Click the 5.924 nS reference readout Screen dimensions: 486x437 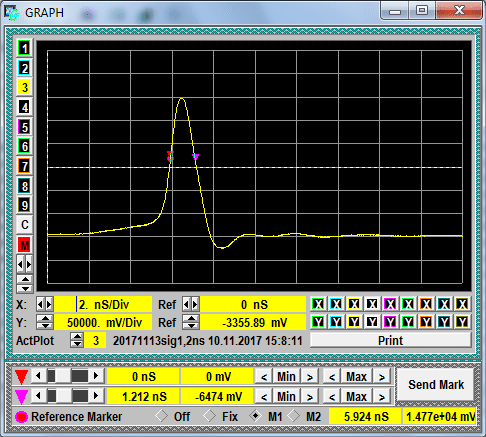point(366,416)
